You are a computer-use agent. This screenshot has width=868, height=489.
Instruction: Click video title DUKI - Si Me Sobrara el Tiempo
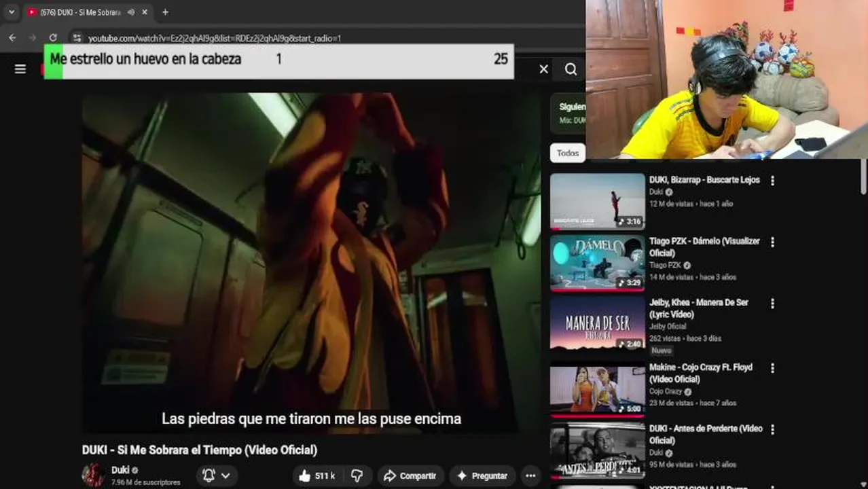point(200,450)
